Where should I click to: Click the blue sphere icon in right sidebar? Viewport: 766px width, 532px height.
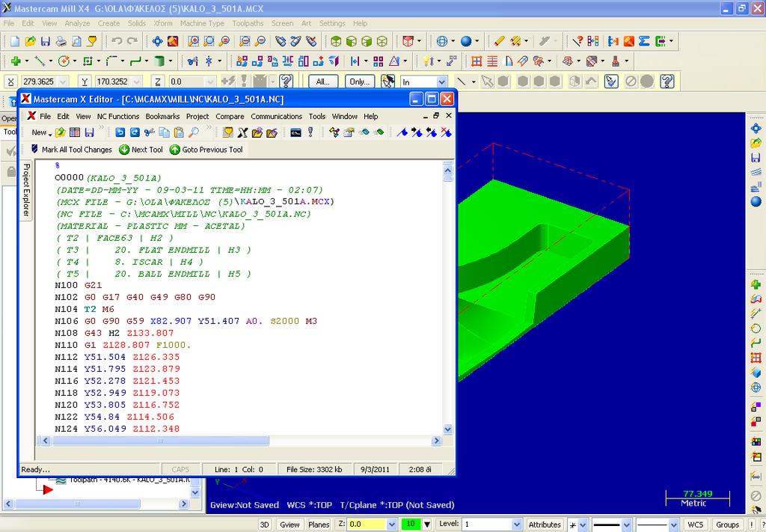pos(756,202)
